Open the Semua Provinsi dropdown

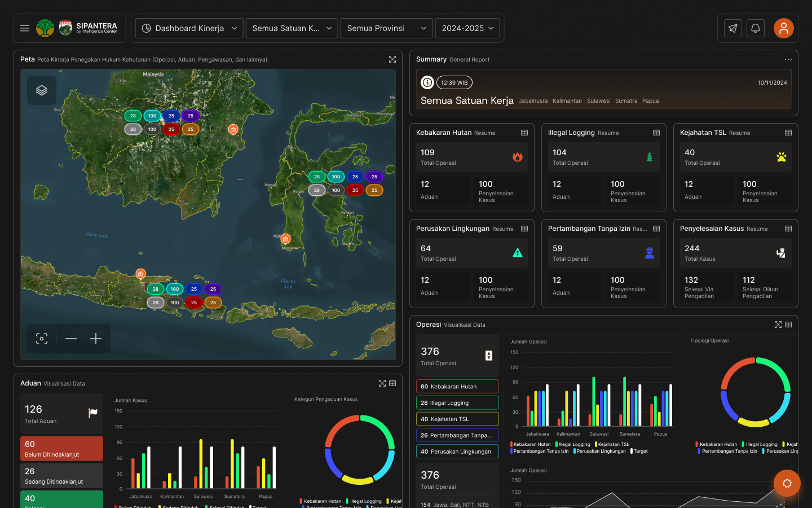(x=386, y=28)
